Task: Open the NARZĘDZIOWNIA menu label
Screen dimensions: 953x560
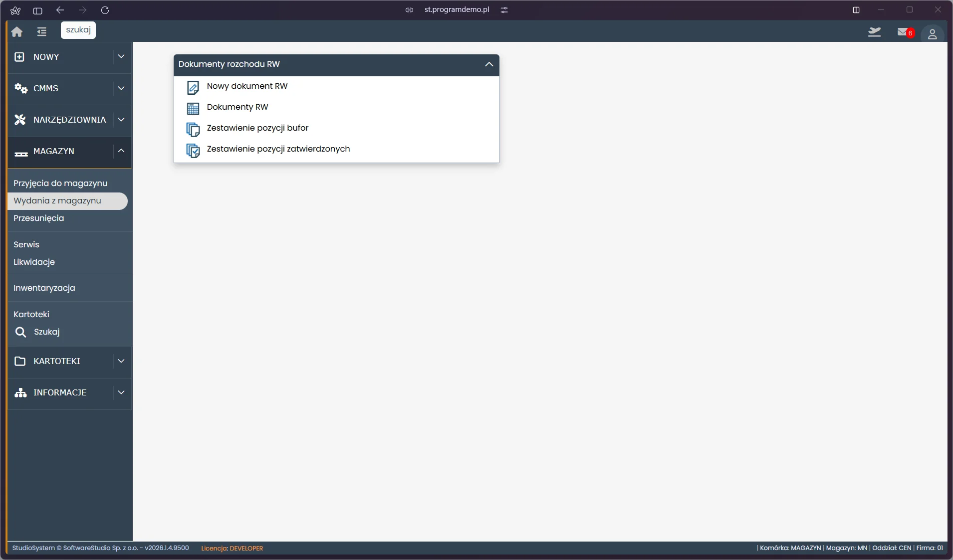Action: [x=70, y=120]
